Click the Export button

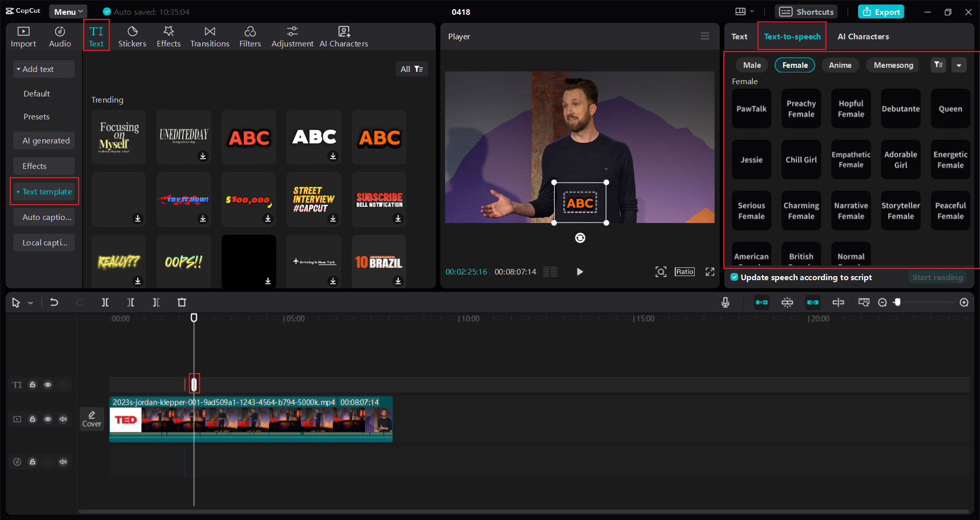click(881, 11)
